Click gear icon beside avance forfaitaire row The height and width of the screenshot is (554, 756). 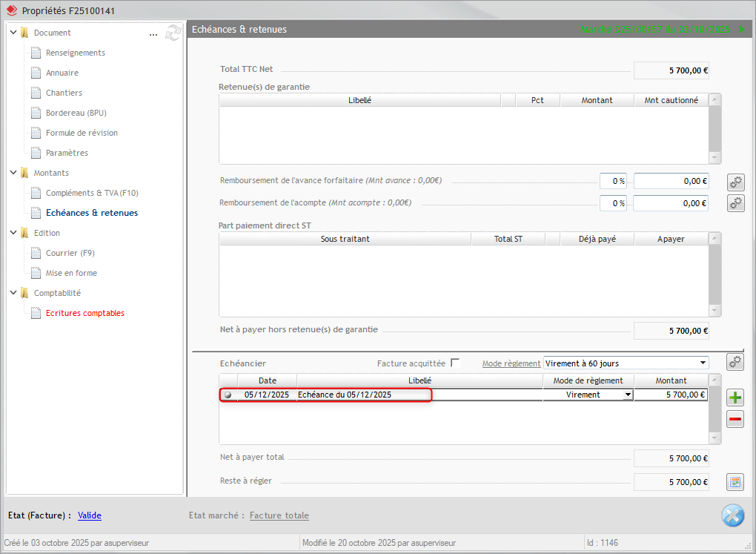click(735, 182)
